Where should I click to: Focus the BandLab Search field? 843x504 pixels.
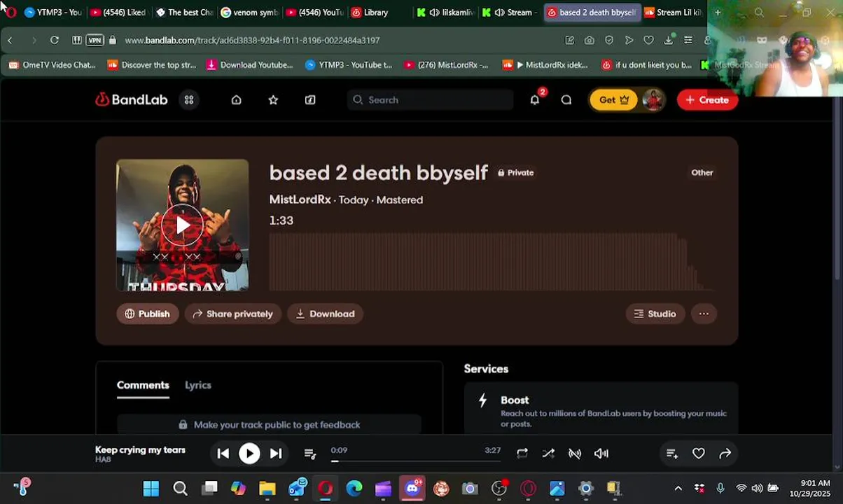[431, 100]
